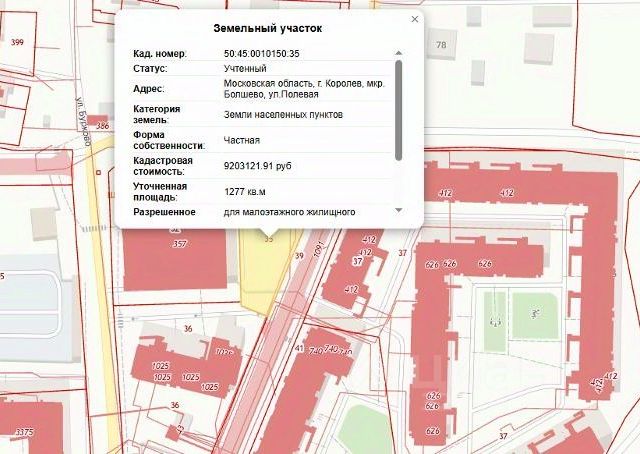Viewport: 640px width, 454px height.
Task: Click cadastral value 9203121.91 руб
Action: 258,166
